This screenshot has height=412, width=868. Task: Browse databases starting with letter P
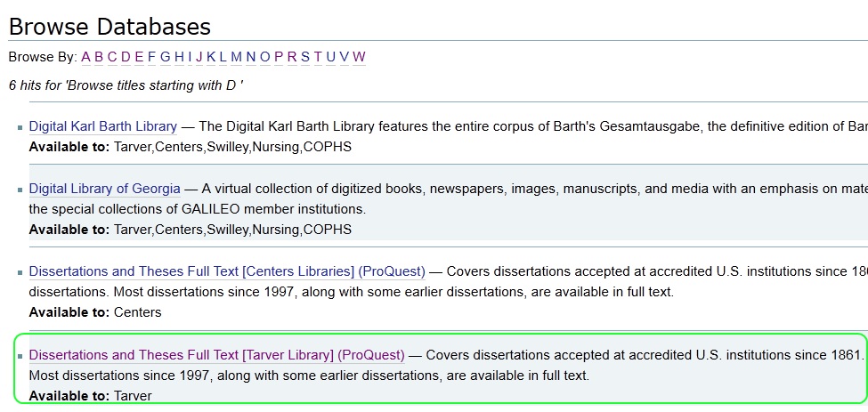point(279,56)
